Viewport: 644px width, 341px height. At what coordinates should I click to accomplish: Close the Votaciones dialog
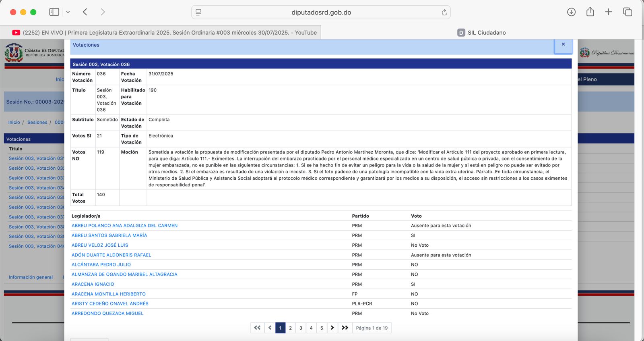[x=563, y=45]
